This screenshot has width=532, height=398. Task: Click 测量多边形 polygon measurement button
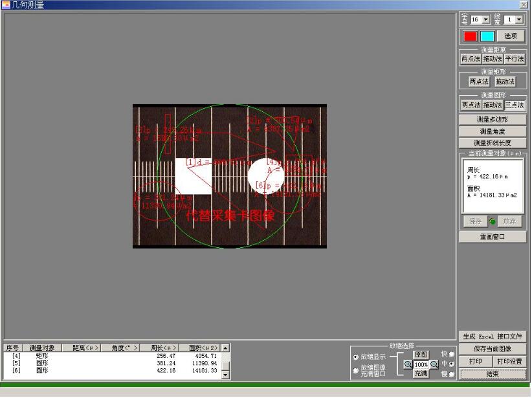pos(493,120)
